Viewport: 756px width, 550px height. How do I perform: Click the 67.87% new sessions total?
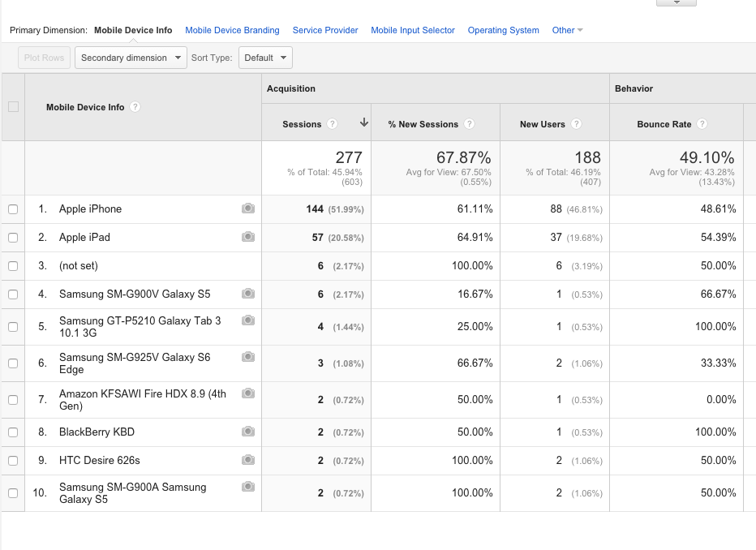(464, 157)
